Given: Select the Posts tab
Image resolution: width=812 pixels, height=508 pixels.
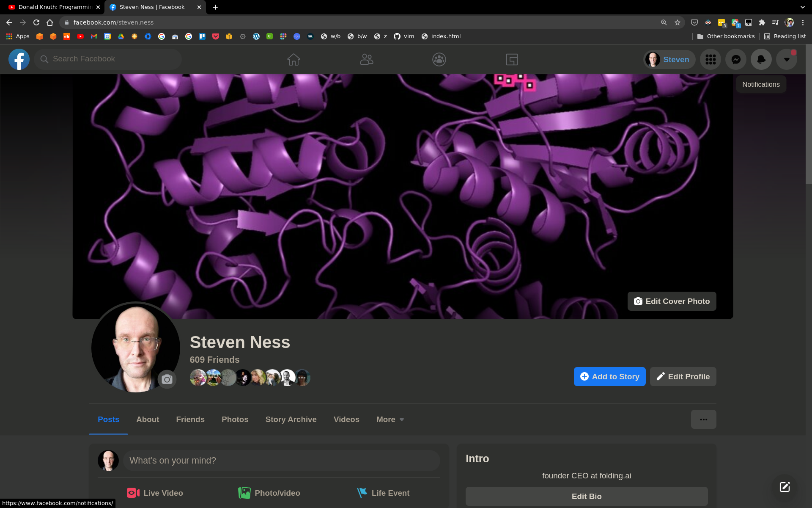Looking at the screenshot, I should 108,419.
